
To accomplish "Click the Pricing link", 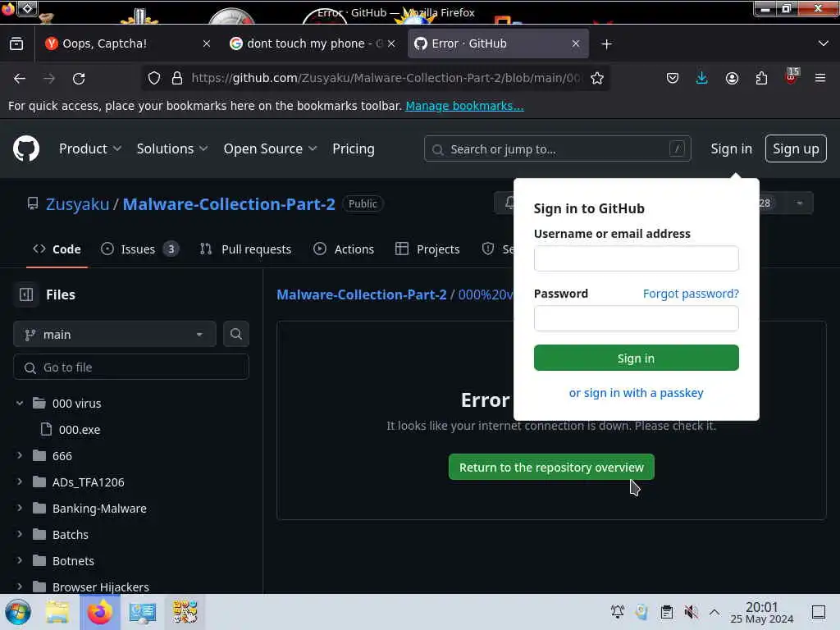I will point(353,148).
